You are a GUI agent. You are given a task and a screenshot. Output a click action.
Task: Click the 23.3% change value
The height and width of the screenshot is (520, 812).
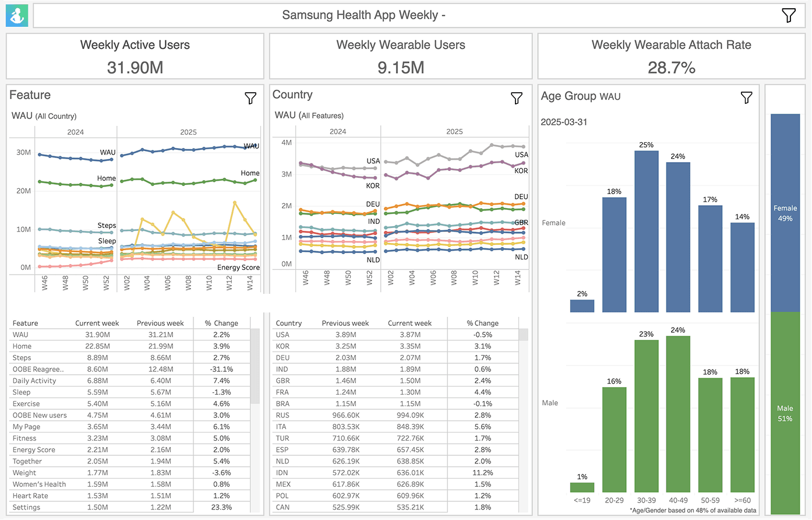coord(221,507)
